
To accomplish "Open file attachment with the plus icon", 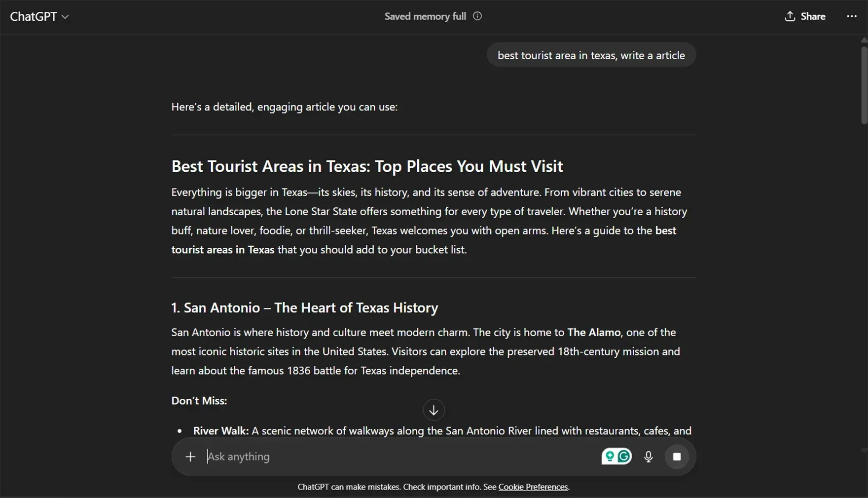I will (190, 457).
